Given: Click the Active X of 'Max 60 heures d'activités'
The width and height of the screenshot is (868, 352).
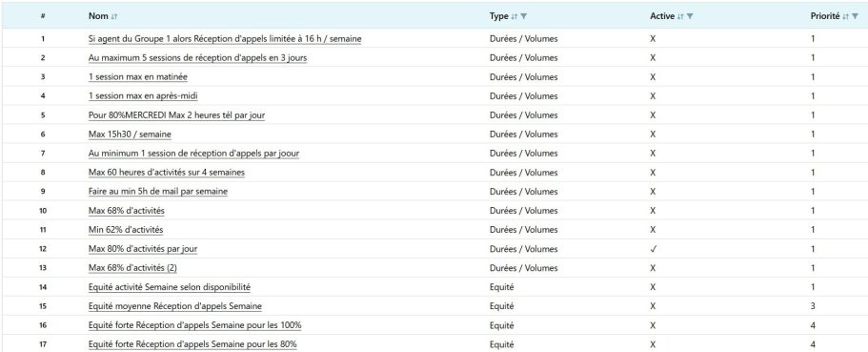Looking at the screenshot, I should pyautogui.click(x=654, y=173).
